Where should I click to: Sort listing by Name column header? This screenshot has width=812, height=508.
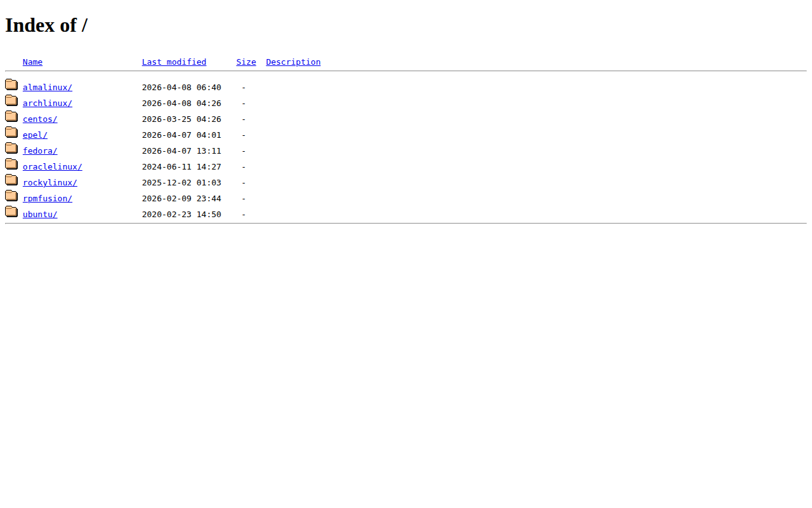tap(32, 62)
